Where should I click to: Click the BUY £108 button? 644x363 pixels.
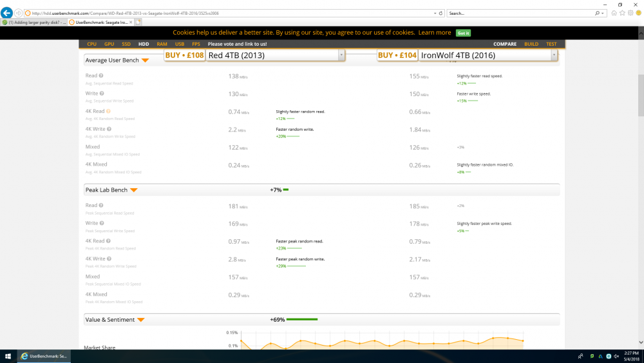[x=184, y=55]
